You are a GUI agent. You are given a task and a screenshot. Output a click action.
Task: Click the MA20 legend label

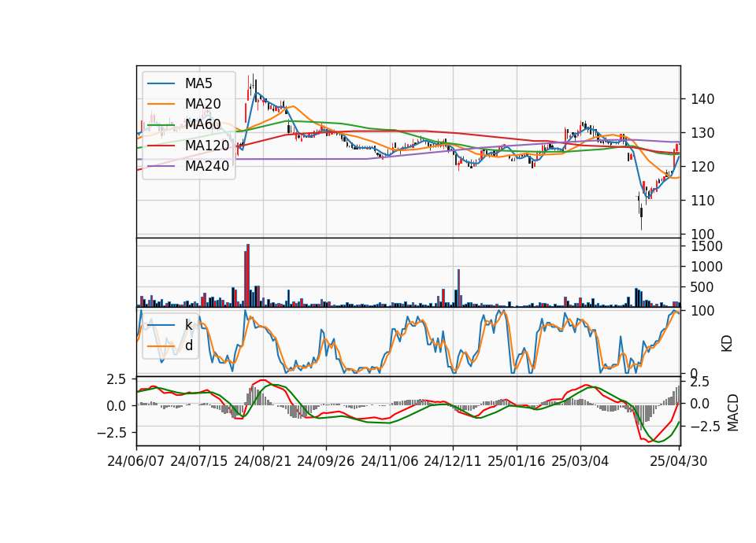(x=202, y=104)
